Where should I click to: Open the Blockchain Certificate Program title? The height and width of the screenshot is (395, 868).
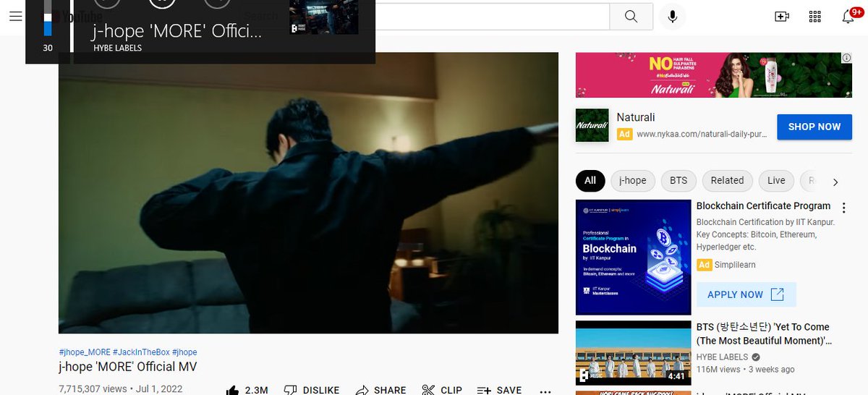pyautogui.click(x=763, y=206)
